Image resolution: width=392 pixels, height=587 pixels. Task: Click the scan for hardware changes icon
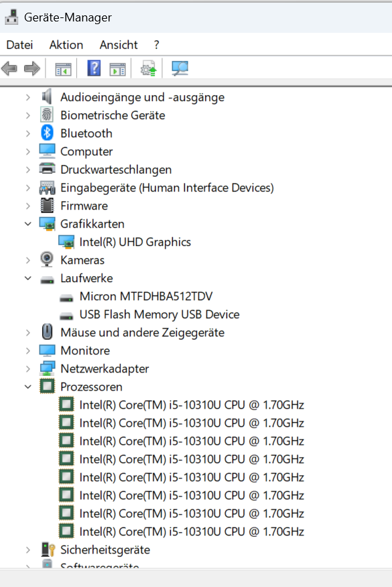pyautogui.click(x=180, y=68)
